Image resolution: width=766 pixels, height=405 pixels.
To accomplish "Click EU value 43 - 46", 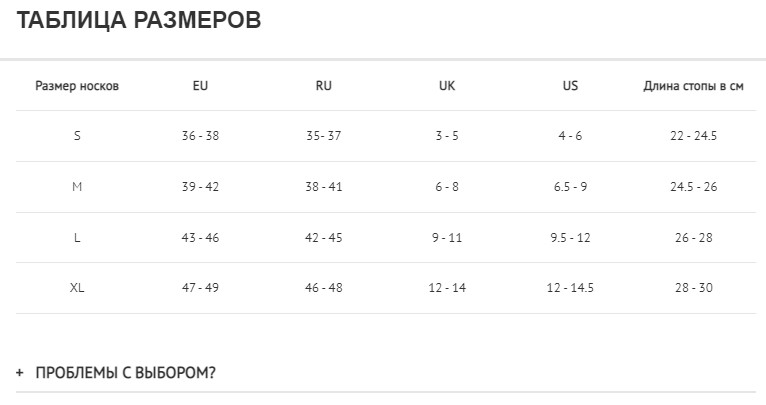I will [200, 238].
